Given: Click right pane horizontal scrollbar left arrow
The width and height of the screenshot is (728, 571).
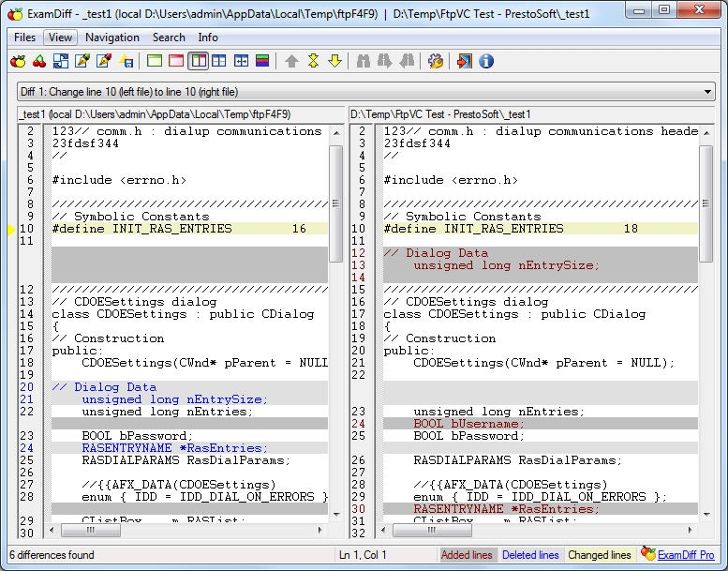Looking at the screenshot, I should coord(383,530).
